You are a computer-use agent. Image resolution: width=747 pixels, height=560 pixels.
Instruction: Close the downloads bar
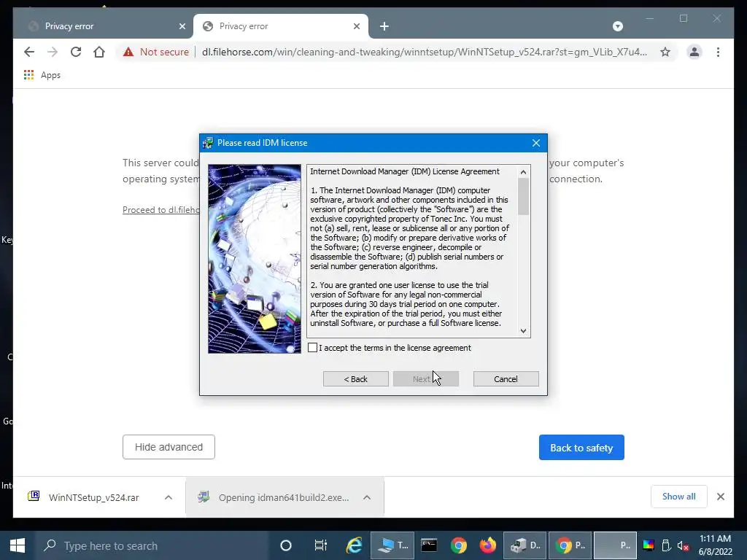point(721,497)
